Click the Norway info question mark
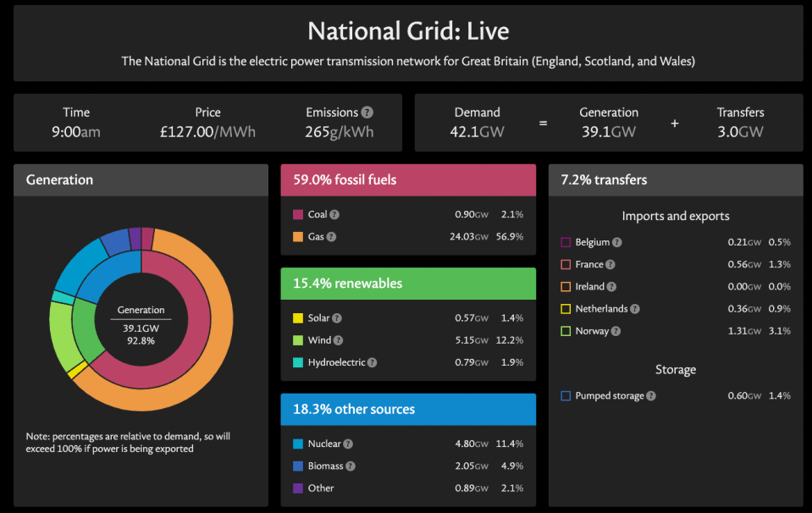 [616, 331]
